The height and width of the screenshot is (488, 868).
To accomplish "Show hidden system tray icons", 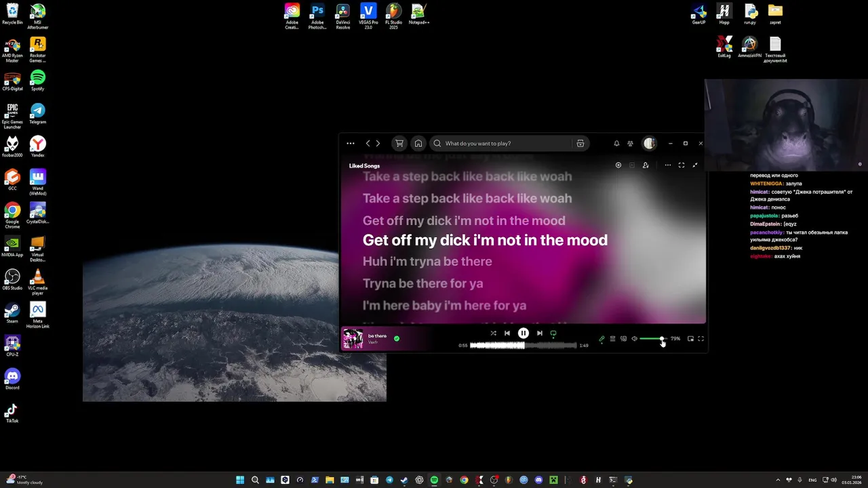I will coord(778,480).
